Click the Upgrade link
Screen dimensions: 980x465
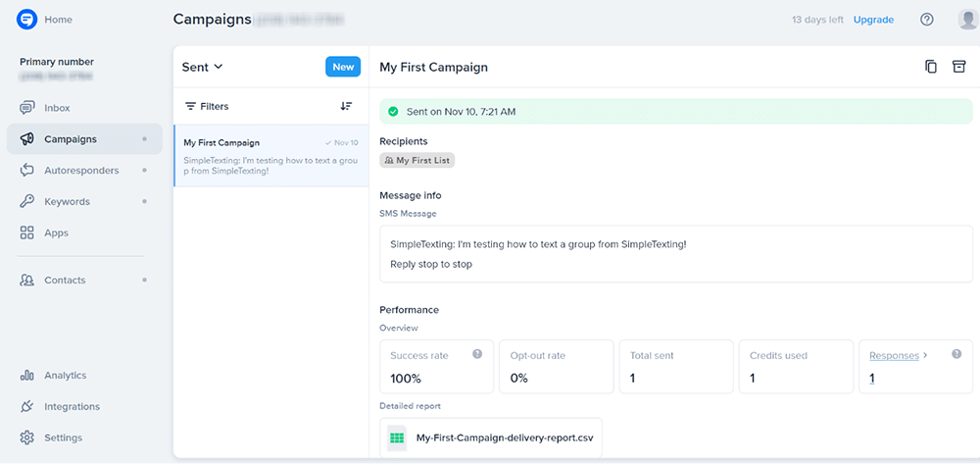(873, 20)
